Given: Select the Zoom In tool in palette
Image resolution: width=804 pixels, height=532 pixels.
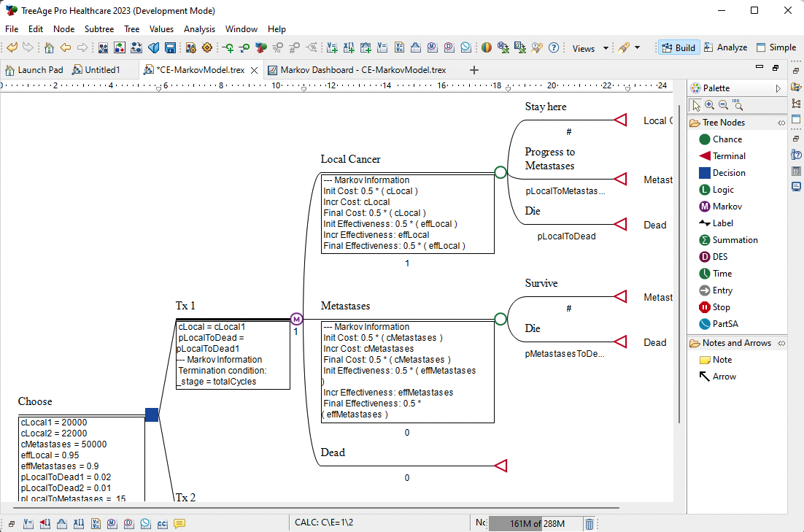Looking at the screenshot, I should 710,105.
